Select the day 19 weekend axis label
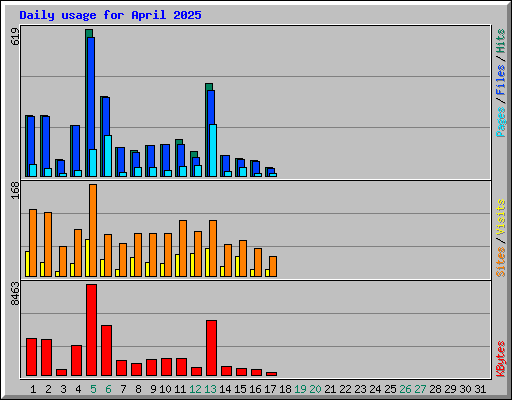The image size is (512, 400). [x=300, y=389]
